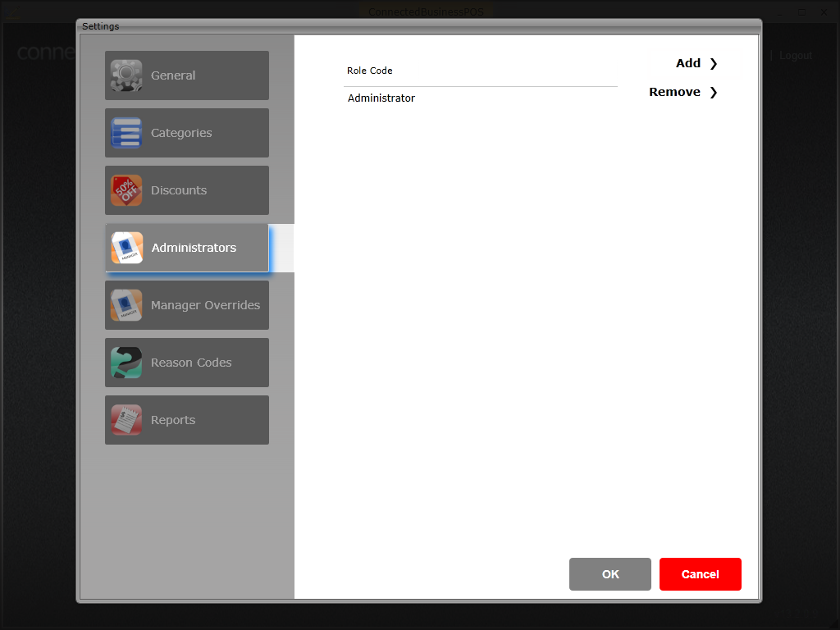Click the Administrators manager badge icon
This screenshot has height=630, width=840.
coord(126,248)
